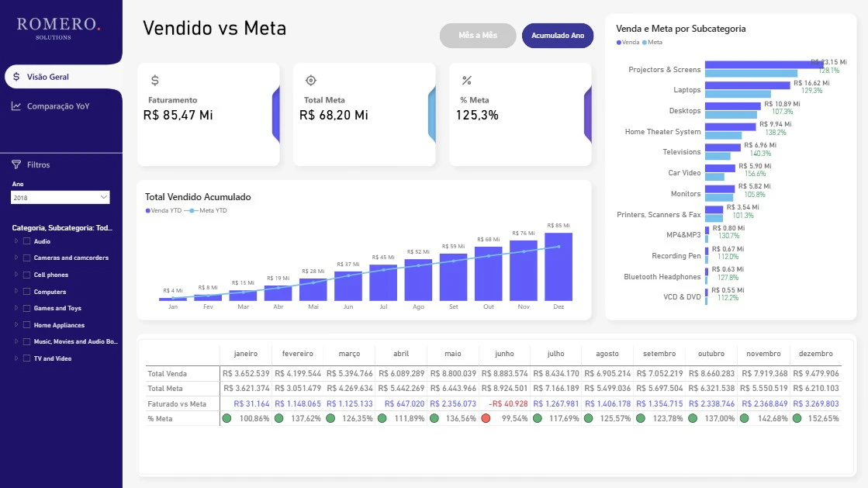
Task: Click the -R$ 40.928 cell for junho
Action: coord(508,403)
